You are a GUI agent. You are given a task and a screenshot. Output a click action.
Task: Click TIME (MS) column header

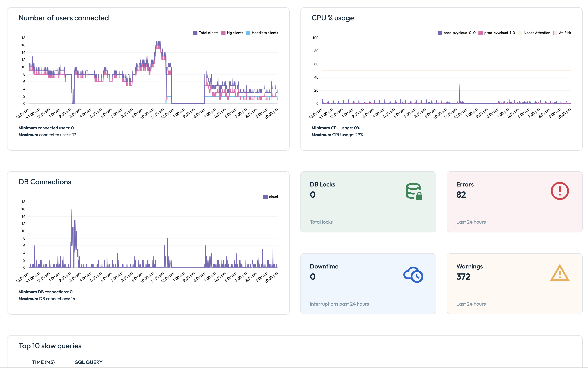click(x=43, y=362)
